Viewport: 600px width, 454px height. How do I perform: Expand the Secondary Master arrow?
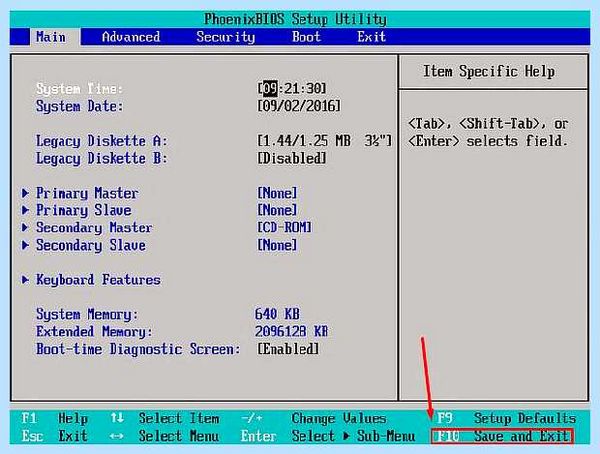[x=25, y=227]
